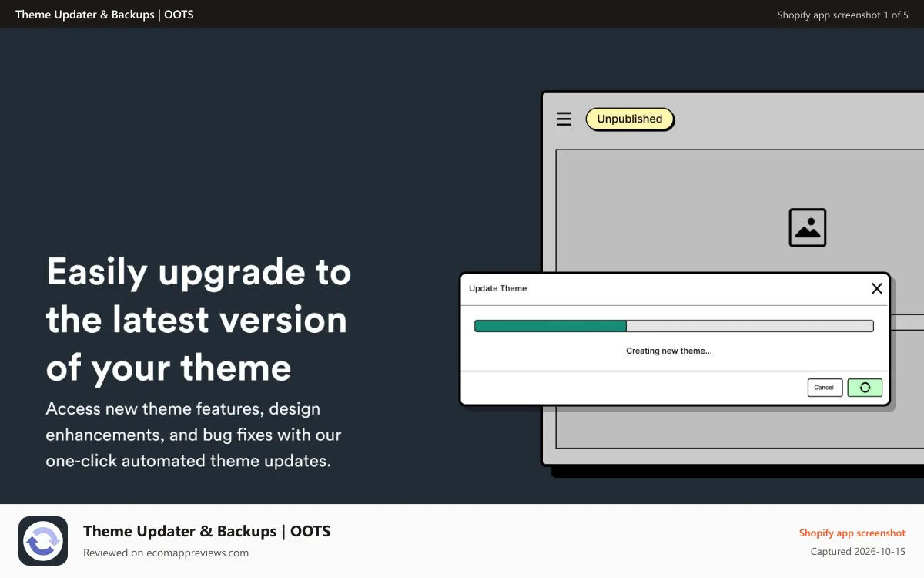The width and height of the screenshot is (924, 578).
Task: Click "Reviewed on ecomappreviews.com" text
Action: [166, 553]
